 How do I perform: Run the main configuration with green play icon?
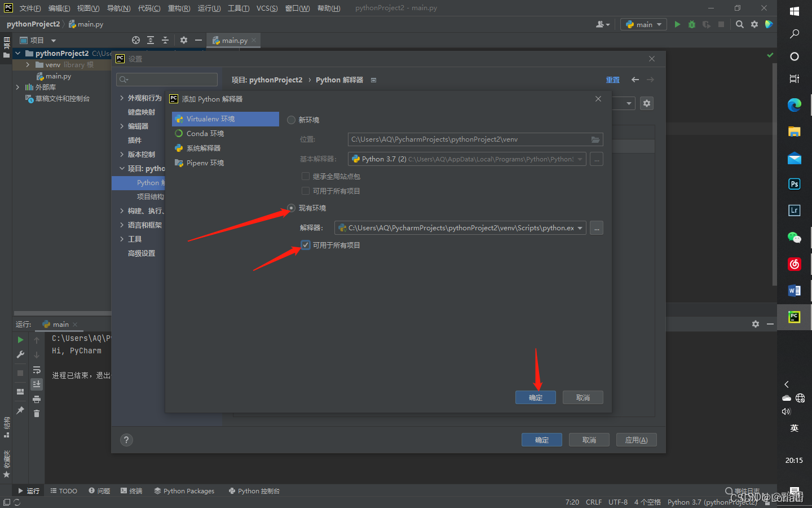click(677, 24)
